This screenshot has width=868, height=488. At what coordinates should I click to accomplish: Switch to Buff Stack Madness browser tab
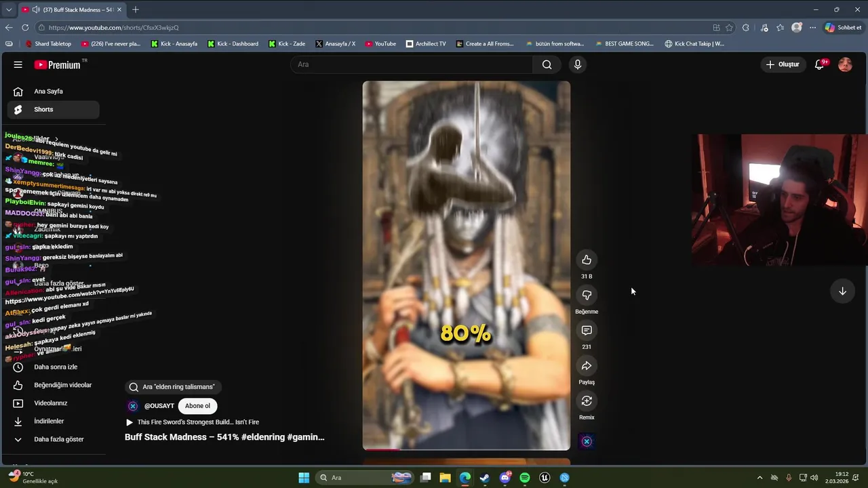[x=71, y=9]
